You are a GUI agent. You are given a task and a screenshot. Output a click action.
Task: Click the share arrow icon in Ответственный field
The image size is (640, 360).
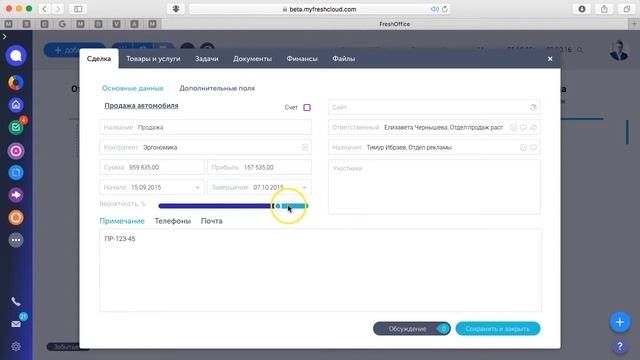[533, 127]
